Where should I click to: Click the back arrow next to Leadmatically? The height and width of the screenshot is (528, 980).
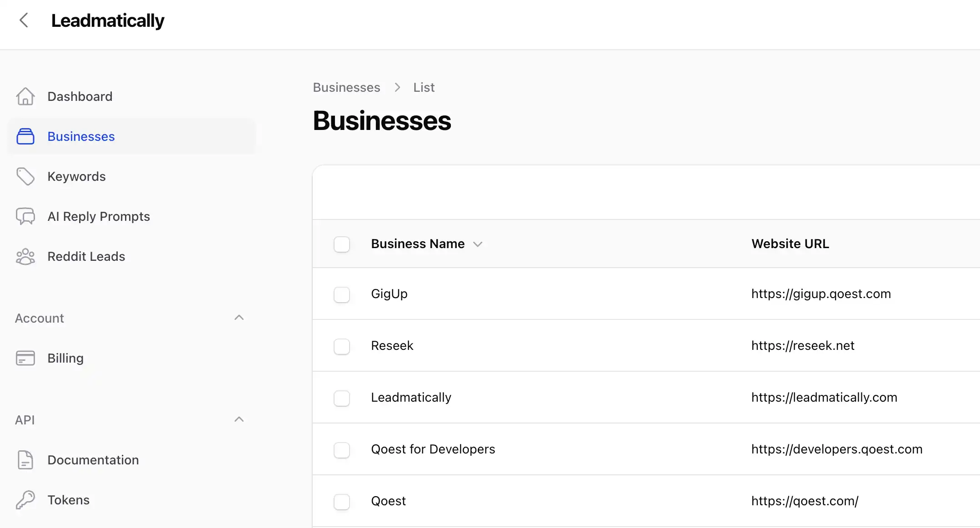[x=24, y=20]
